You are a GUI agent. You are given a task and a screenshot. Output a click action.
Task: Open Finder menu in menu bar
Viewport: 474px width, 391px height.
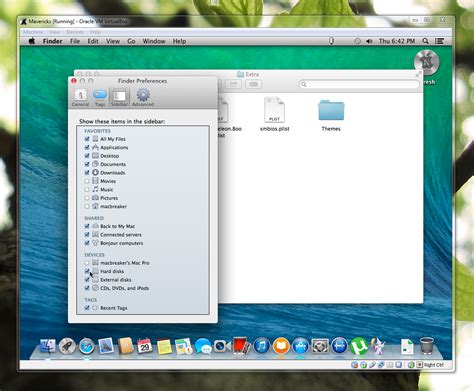point(52,41)
